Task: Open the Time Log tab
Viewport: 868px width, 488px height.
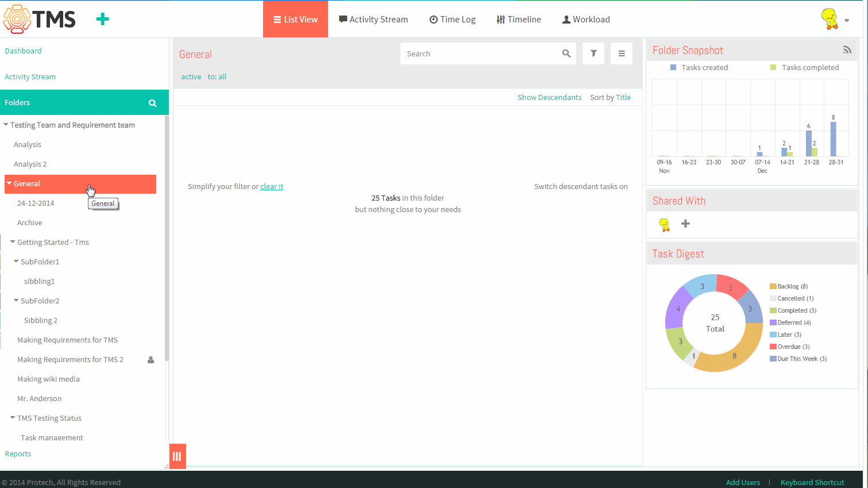Action: coord(453,19)
